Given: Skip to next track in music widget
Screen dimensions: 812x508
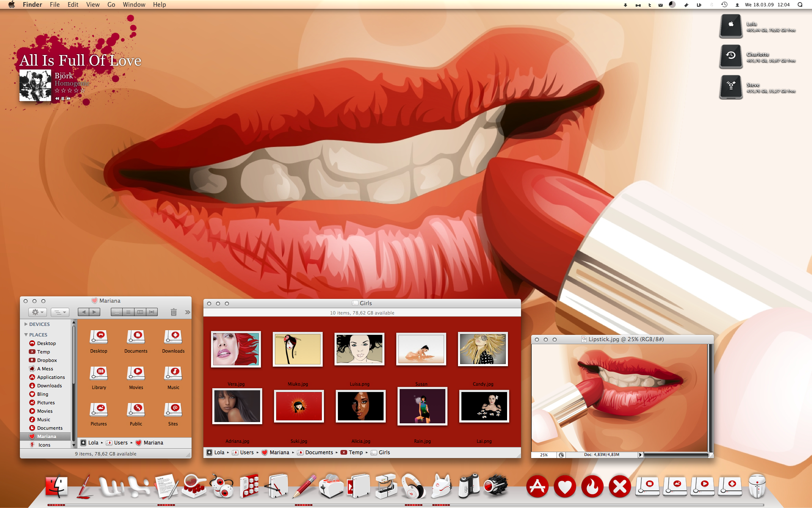Looking at the screenshot, I should point(69,99).
